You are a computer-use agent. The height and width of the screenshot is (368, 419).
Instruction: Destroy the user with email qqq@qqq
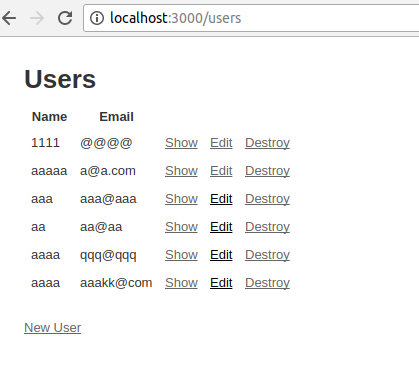click(267, 255)
